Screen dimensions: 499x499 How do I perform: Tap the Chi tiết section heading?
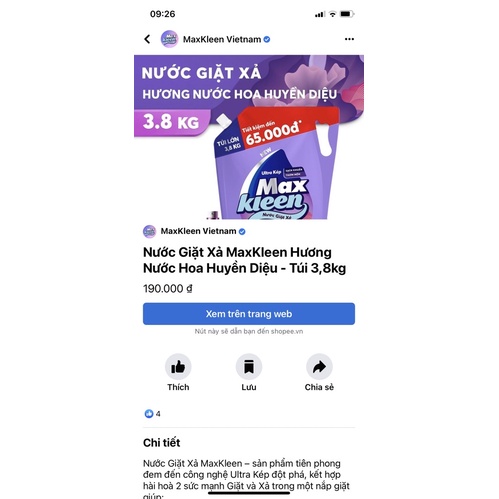click(x=161, y=443)
